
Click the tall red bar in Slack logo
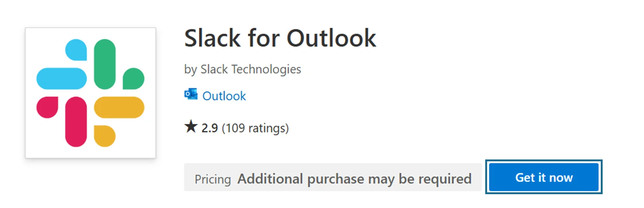tap(76, 122)
